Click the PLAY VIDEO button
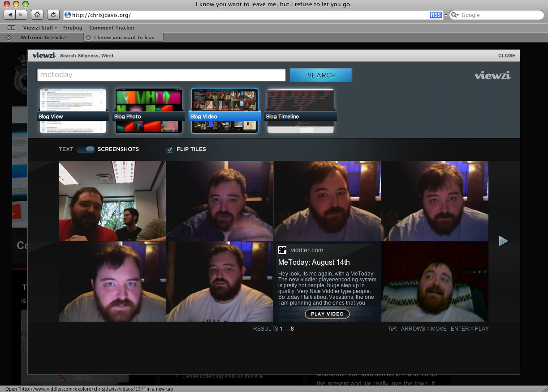548x392 pixels. coord(328,314)
